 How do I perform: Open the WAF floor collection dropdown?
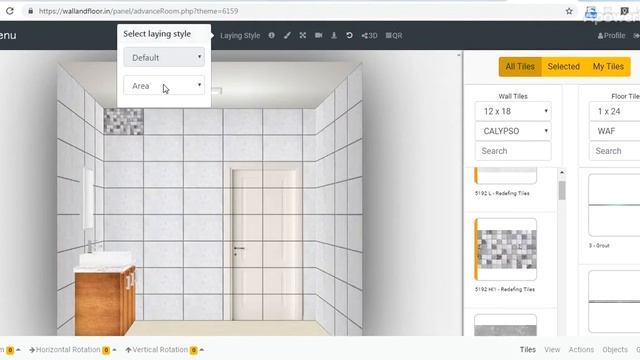(x=614, y=131)
